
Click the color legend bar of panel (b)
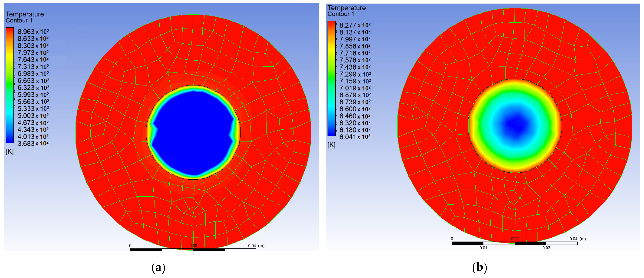click(332, 79)
